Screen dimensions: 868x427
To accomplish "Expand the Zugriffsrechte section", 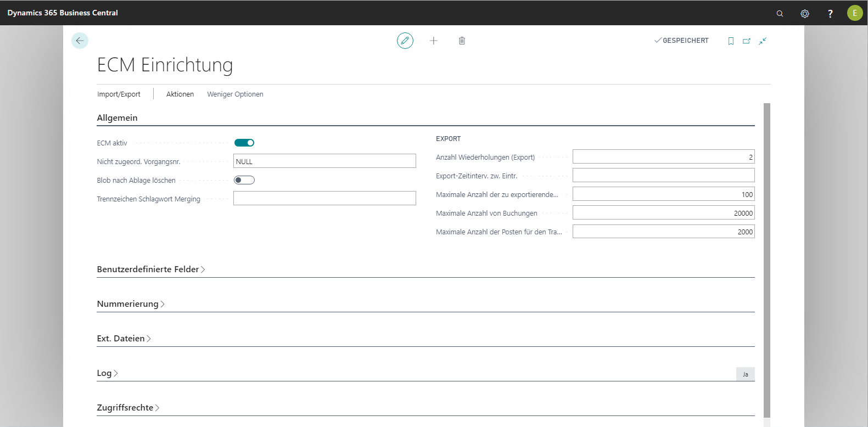I will click(128, 408).
